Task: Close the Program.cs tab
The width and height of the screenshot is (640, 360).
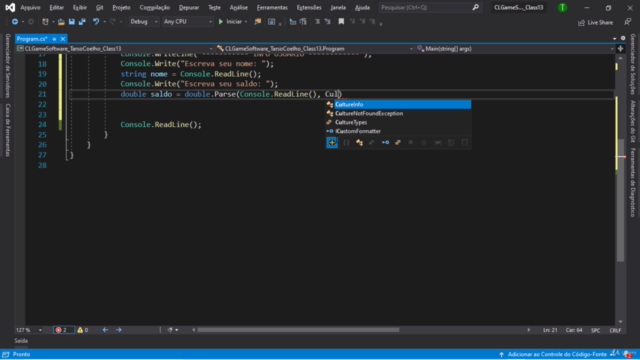Action: tap(63, 39)
